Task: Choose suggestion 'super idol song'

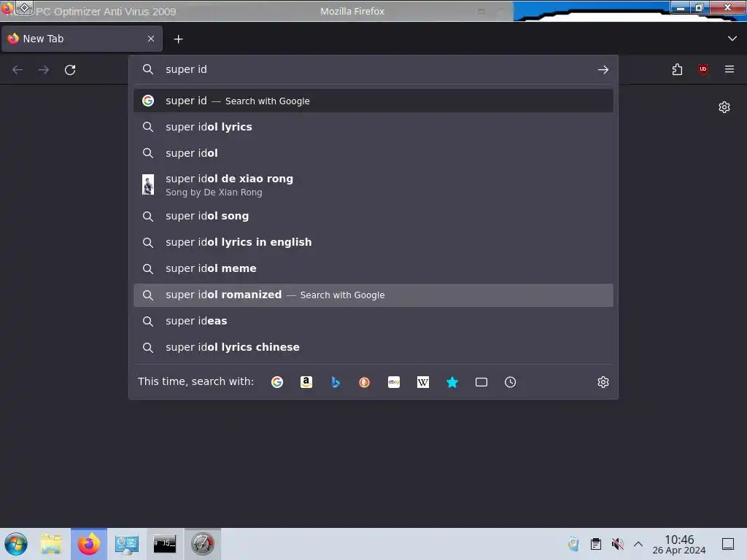Action: (373, 216)
